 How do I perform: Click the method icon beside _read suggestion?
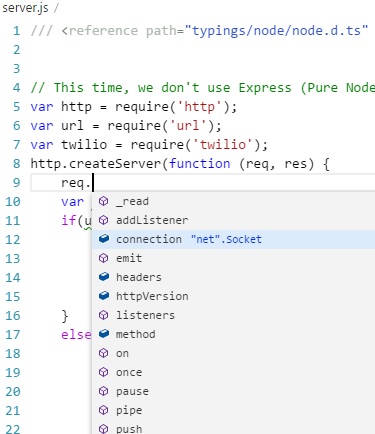point(104,201)
